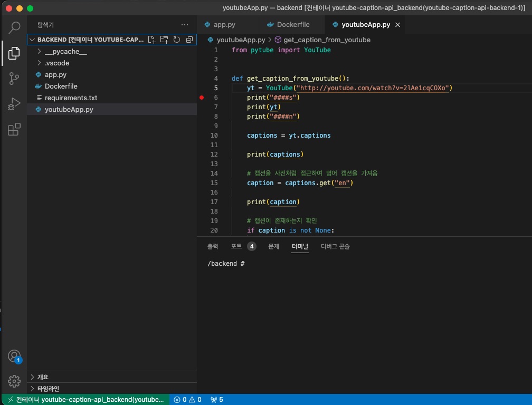Click the forwarded ports indicator showing 5
The height and width of the screenshot is (405, 532).
coord(217,400)
